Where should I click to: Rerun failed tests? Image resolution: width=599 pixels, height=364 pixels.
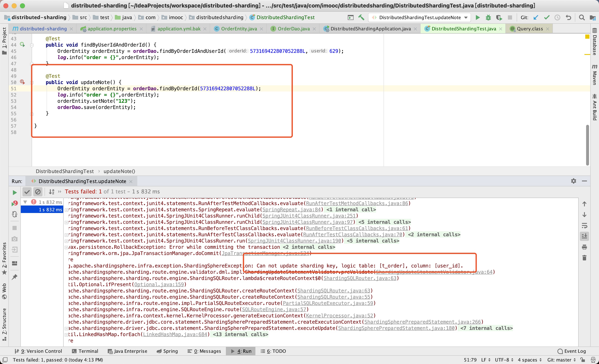15,203
